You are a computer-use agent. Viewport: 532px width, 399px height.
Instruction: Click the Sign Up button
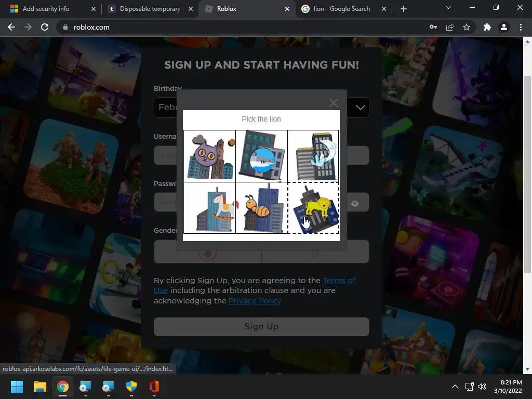pos(261,326)
